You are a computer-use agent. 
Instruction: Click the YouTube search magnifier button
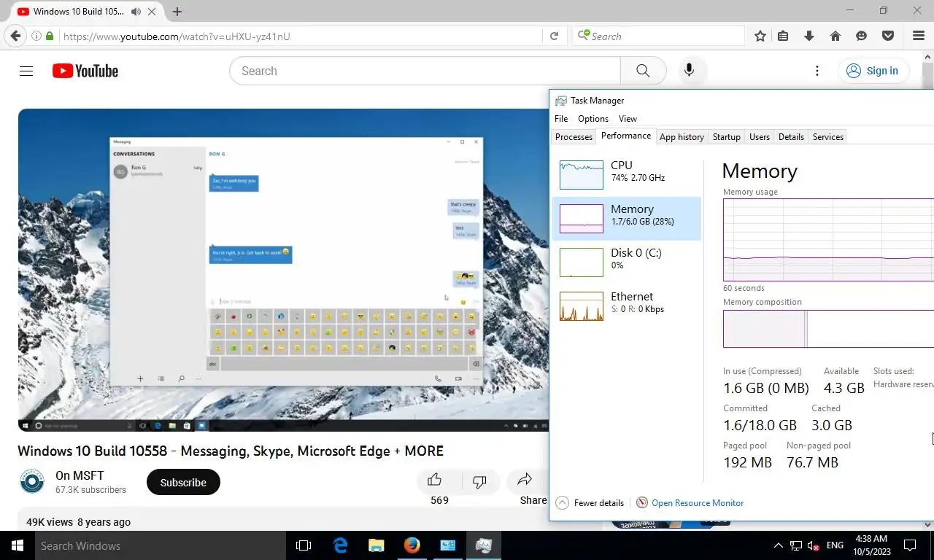(643, 71)
